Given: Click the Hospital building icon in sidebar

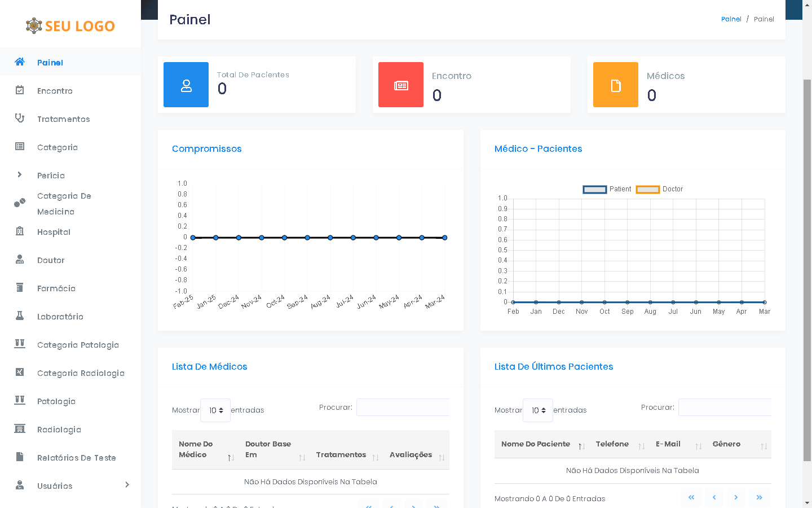Looking at the screenshot, I should (20, 231).
